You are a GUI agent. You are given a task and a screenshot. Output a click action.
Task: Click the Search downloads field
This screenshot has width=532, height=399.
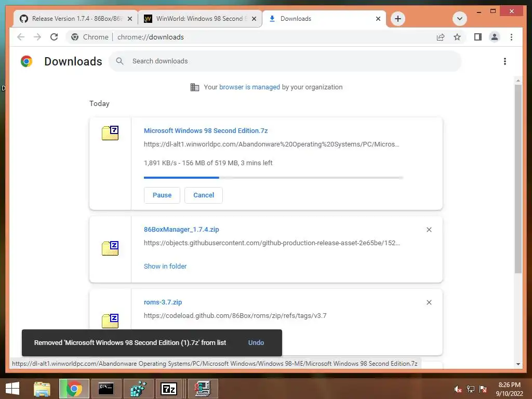[285, 61]
